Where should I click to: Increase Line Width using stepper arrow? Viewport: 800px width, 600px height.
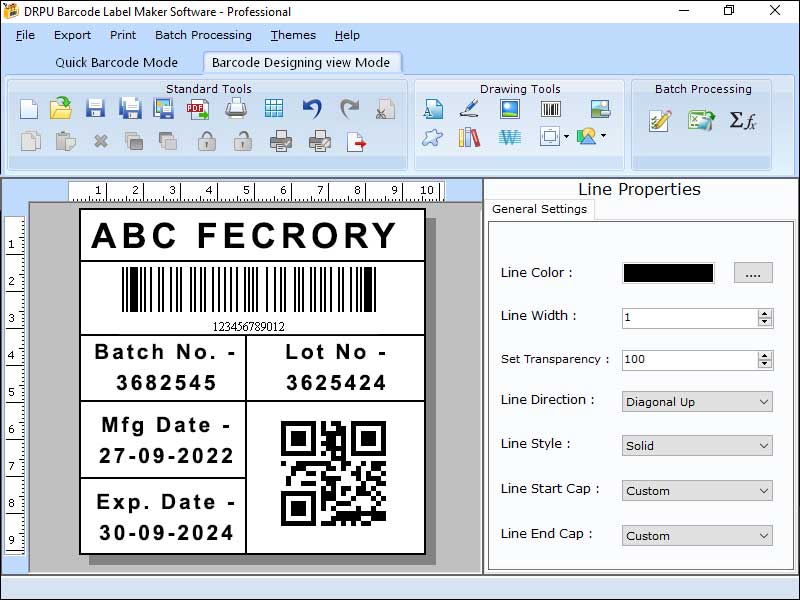(x=766, y=311)
